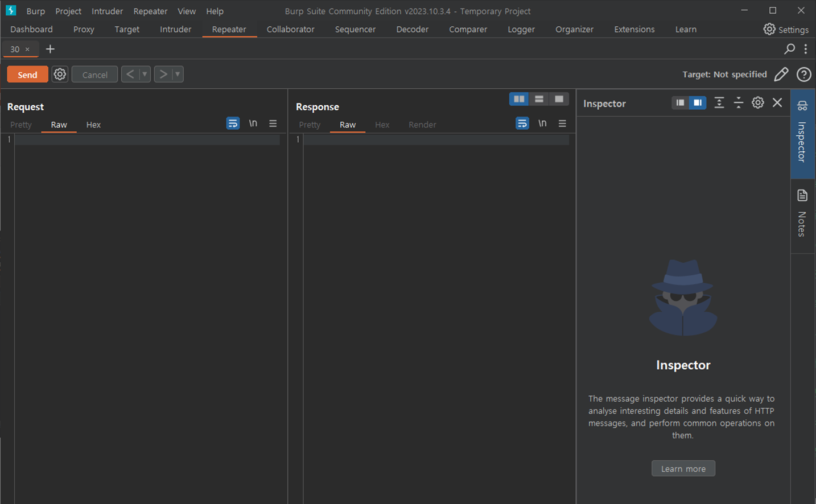Open the Repeater menu in menu bar
This screenshot has width=816, height=504.
150,11
